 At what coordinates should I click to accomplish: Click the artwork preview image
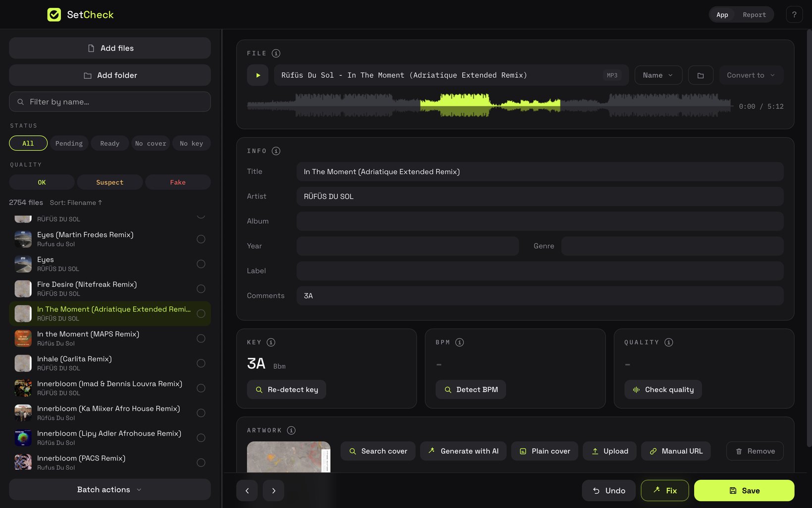(x=289, y=456)
